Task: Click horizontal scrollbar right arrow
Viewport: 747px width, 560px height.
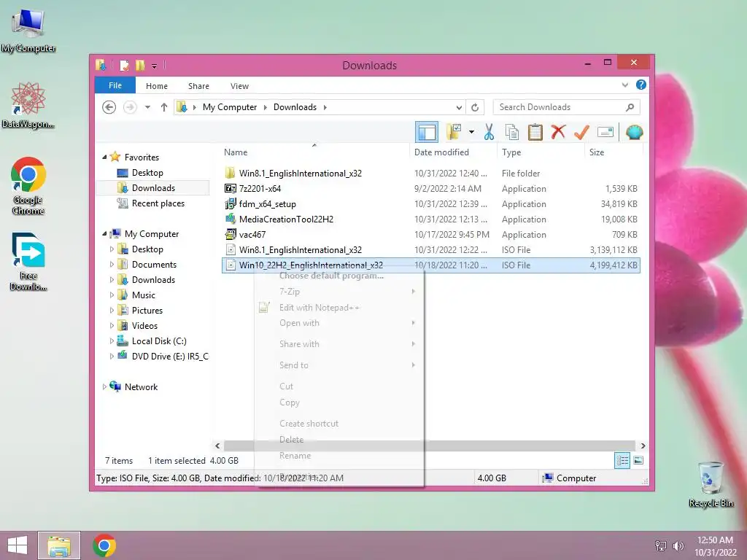Action: pyautogui.click(x=643, y=446)
